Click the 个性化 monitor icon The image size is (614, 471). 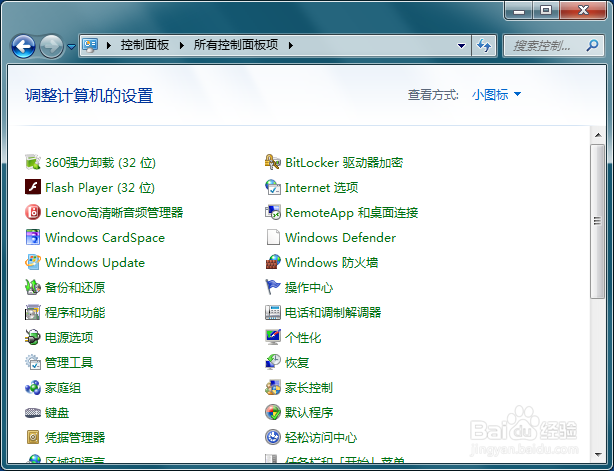point(273,337)
